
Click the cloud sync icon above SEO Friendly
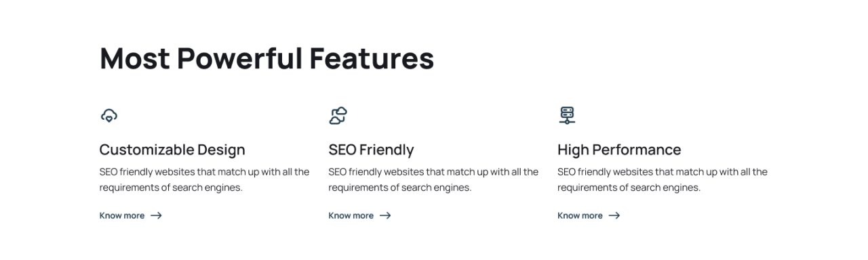(338, 116)
